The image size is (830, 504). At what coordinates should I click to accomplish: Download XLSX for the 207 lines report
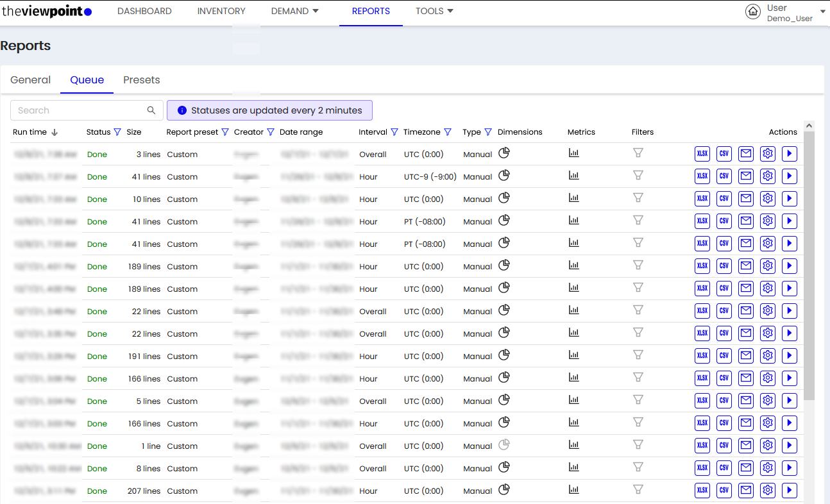tap(702, 491)
